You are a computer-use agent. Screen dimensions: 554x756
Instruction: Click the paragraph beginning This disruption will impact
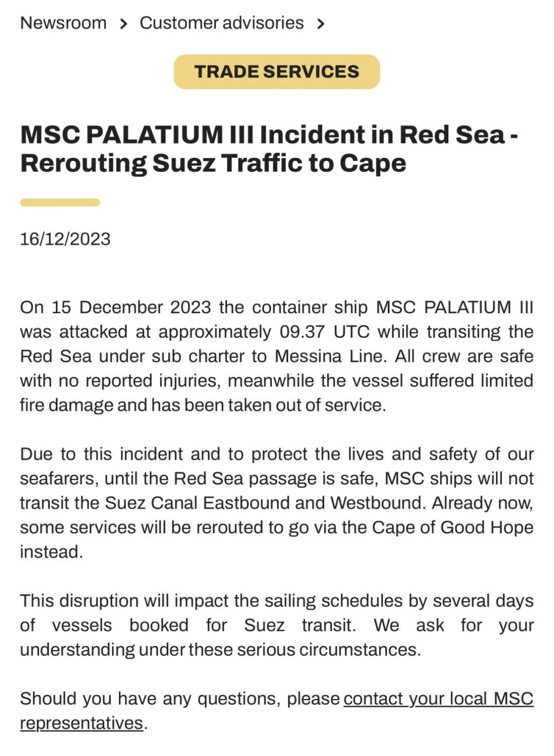coord(277,625)
